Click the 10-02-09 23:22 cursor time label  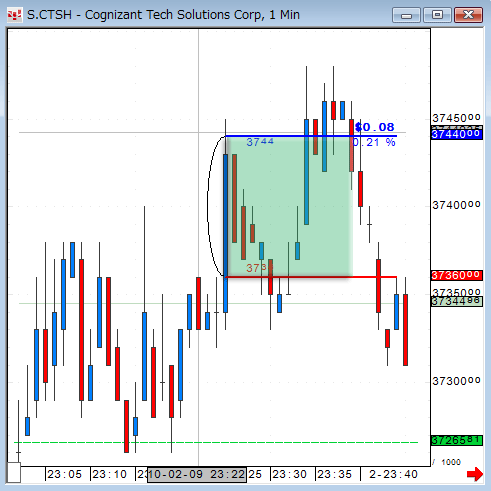(197, 474)
